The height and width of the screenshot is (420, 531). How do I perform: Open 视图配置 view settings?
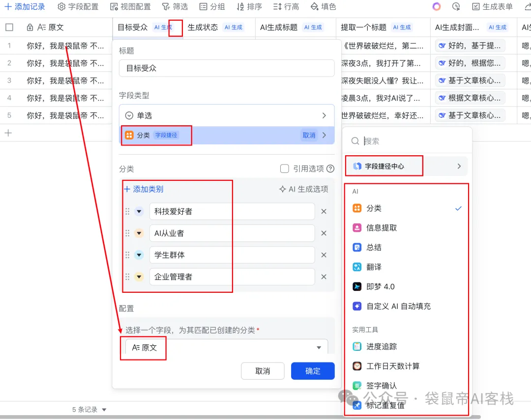click(130, 6)
